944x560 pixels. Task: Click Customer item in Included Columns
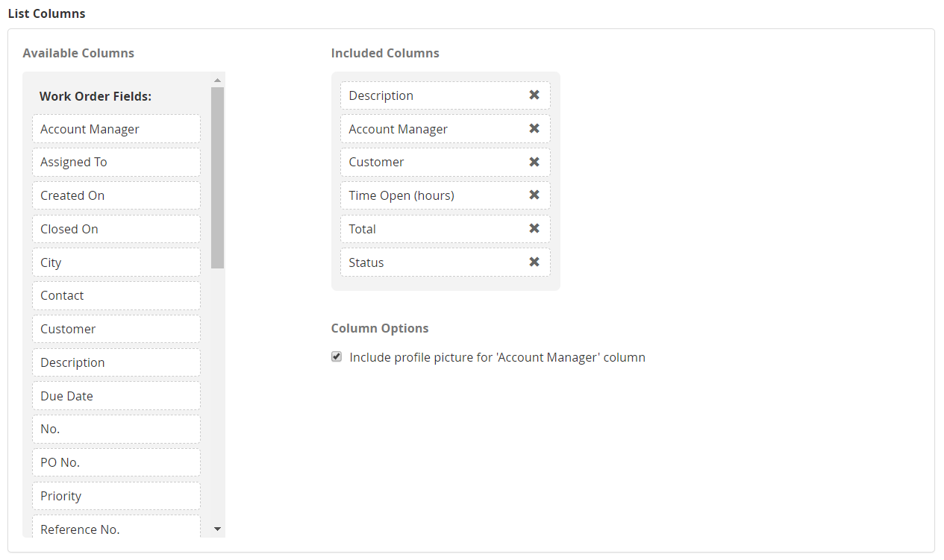(x=446, y=162)
